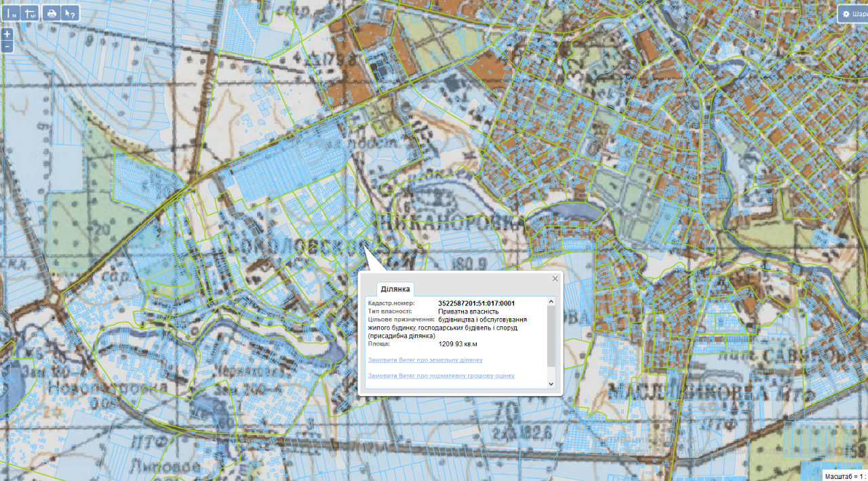The height and width of the screenshot is (481, 868).
Task: Click the cadastral number 3522587201:51:017:0001
Action: pos(477,303)
